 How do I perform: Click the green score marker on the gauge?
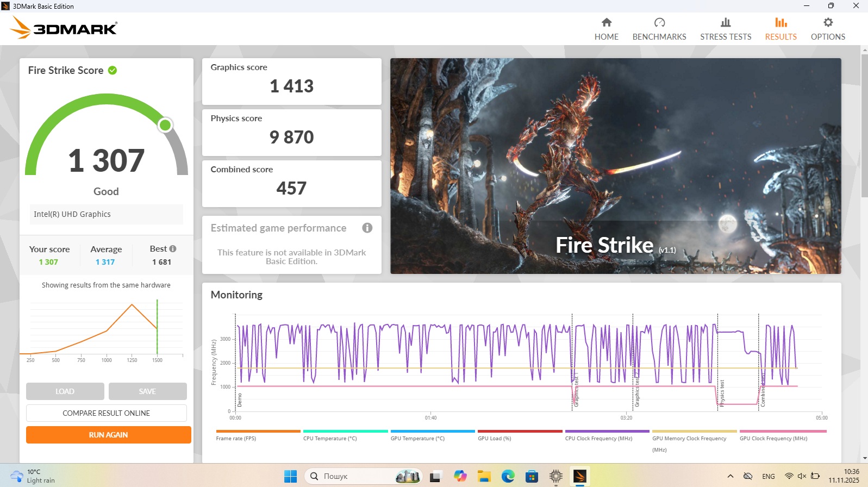(x=165, y=125)
